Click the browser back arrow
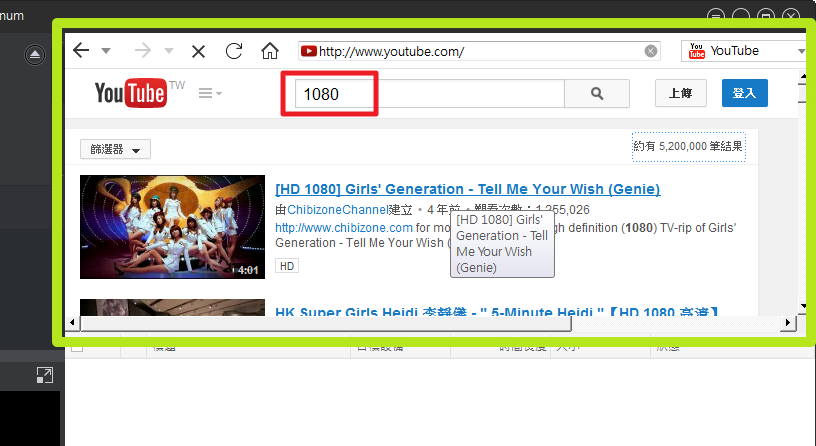The width and height of the screenshot is (816, 446). (x=81, y=51)
